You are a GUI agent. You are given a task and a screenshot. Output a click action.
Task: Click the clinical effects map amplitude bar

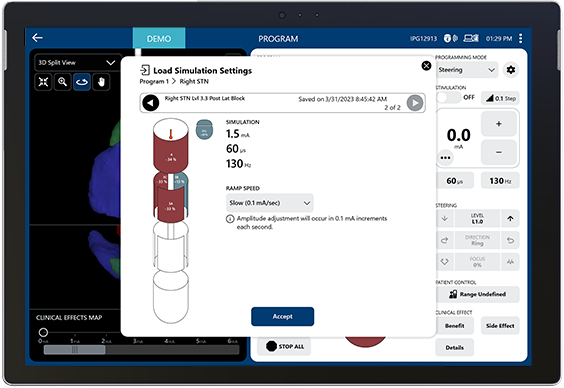[x=141, y=350]
